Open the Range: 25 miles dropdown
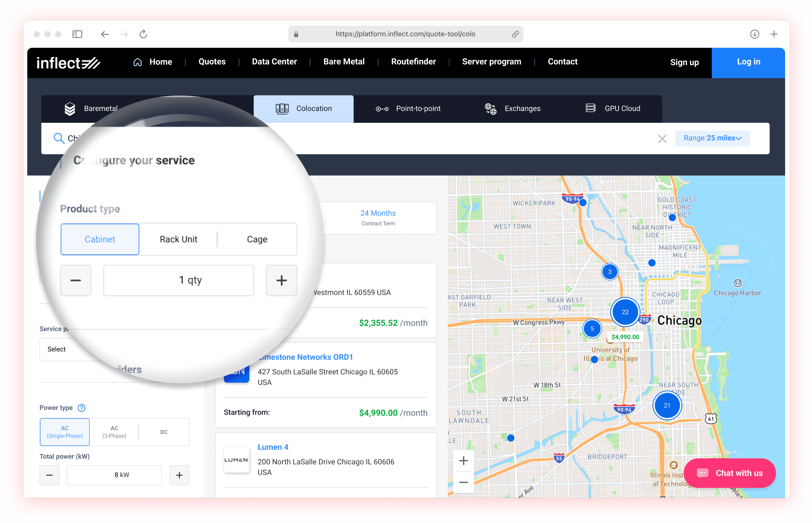 click(713, 138)
